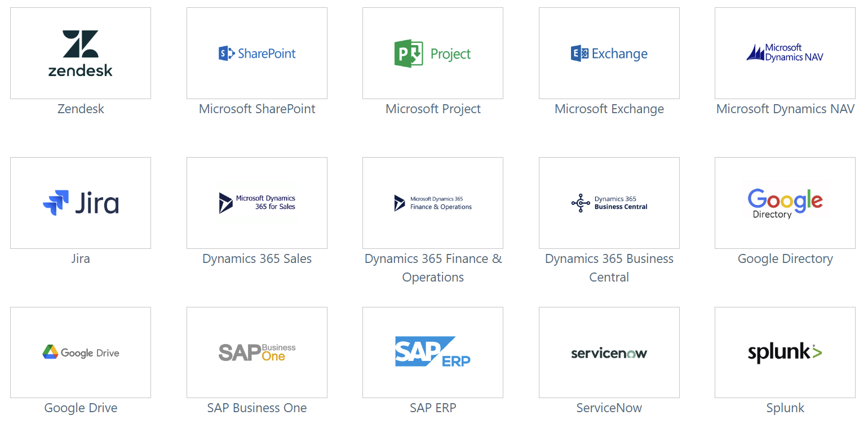
Task: Choose the Splunk logo tile
Action: tap(785, 352)
